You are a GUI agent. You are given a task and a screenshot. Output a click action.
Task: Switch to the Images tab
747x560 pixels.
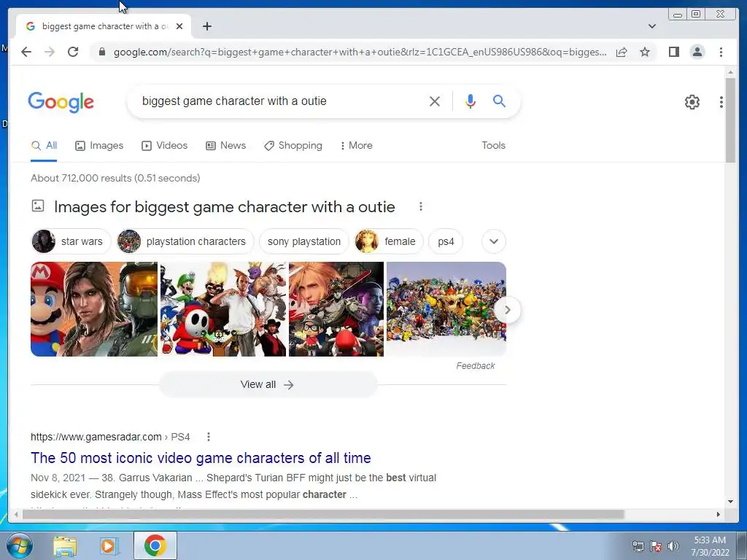[x=99, y=146]
